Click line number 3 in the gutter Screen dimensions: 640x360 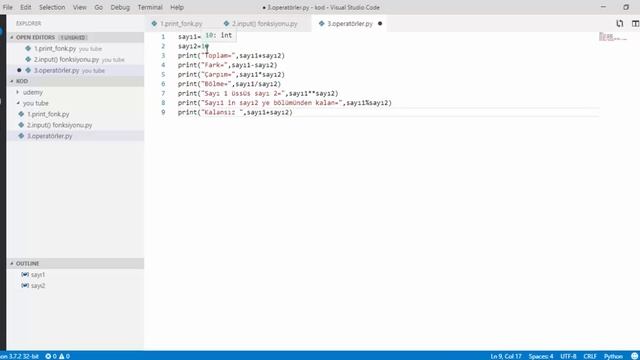point(163,56)
